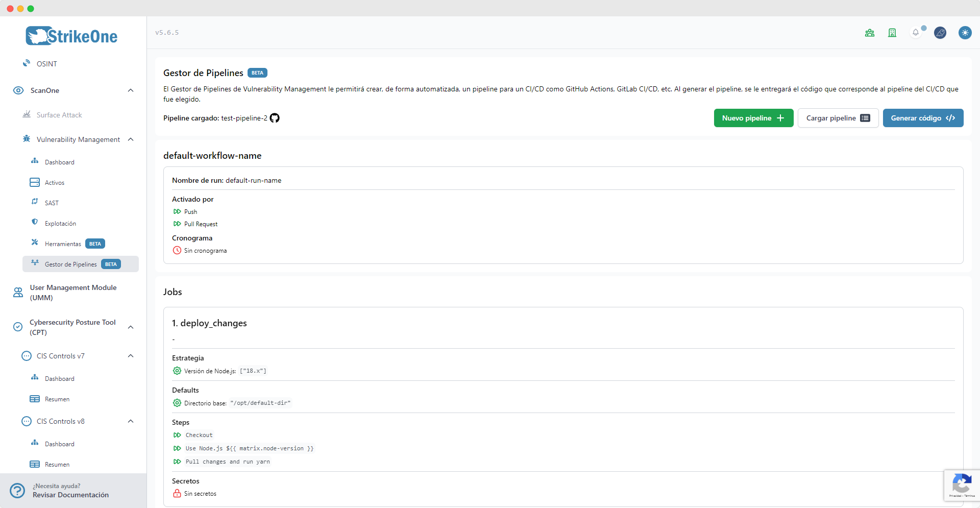Click Nuevo pipeline button

(x=753, y=118)
